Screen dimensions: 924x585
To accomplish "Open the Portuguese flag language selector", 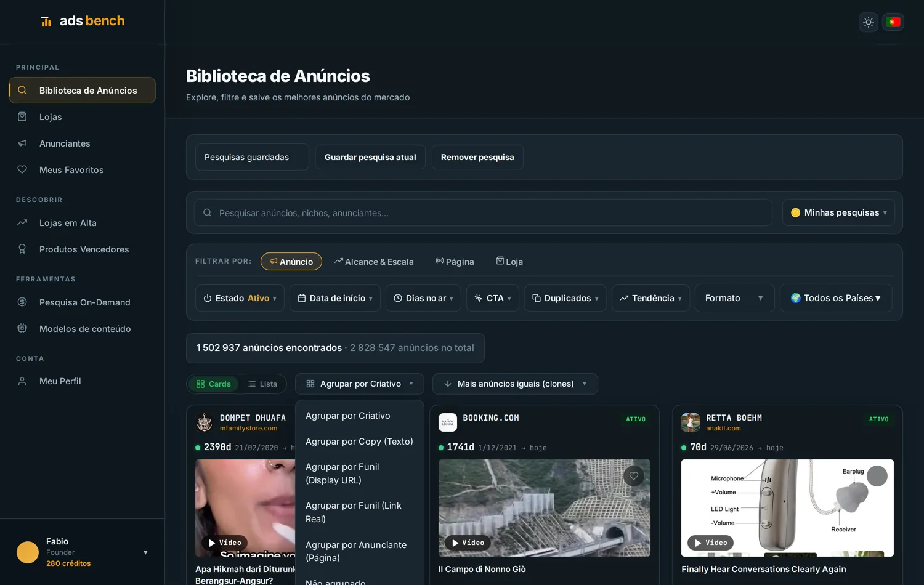I will click(x=893, y=22).
